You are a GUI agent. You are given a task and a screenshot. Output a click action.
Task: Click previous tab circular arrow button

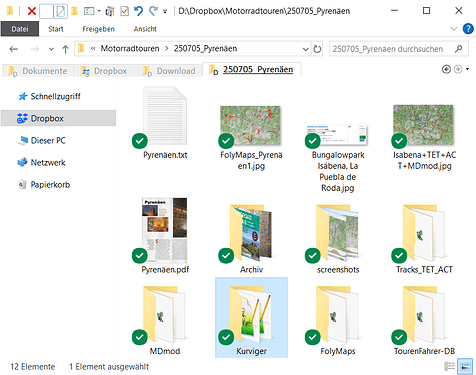pos(446,69)
